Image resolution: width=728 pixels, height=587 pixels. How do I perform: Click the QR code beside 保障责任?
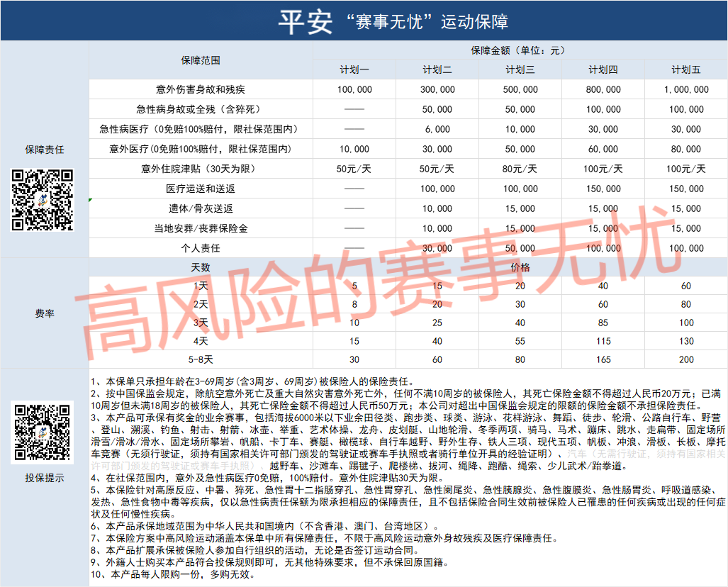[43, 200]
